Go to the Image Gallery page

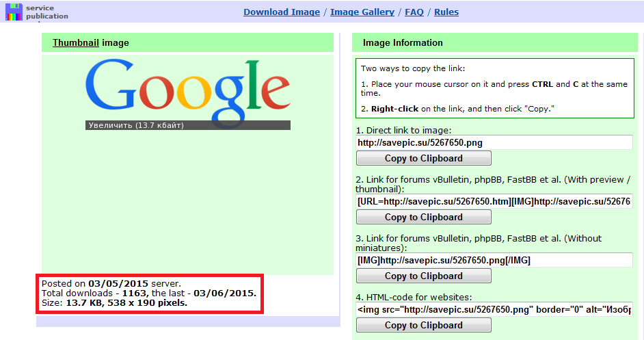point(362,12)
